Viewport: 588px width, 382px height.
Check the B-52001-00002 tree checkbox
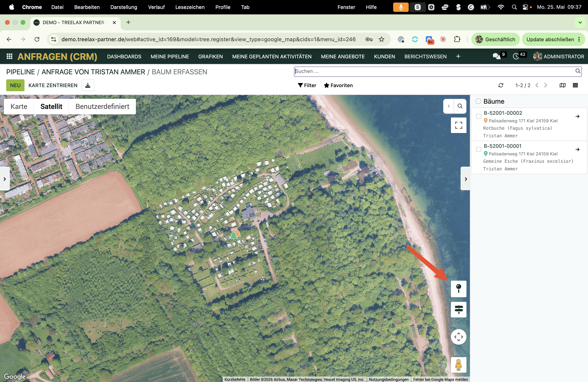(x=479, y=116)
